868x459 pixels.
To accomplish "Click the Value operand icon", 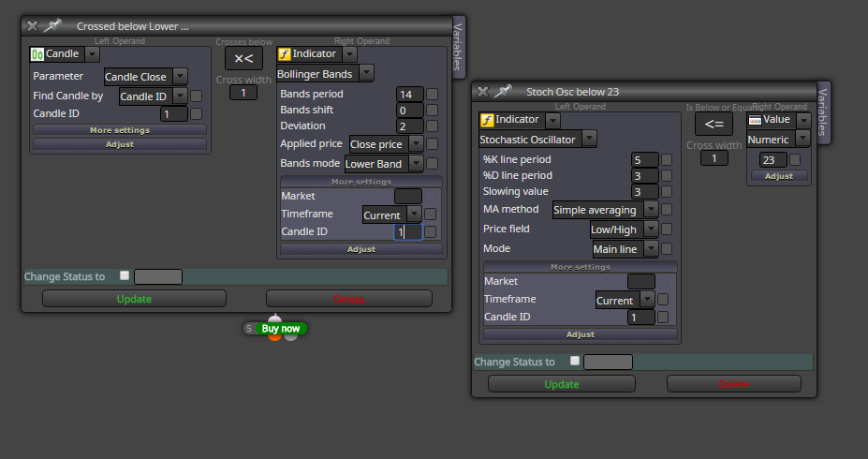I will click(755, 120).
